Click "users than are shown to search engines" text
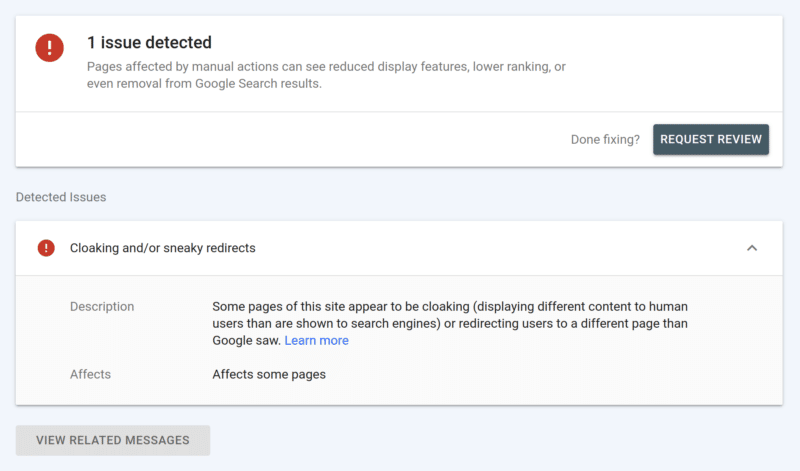 point(332,323)
